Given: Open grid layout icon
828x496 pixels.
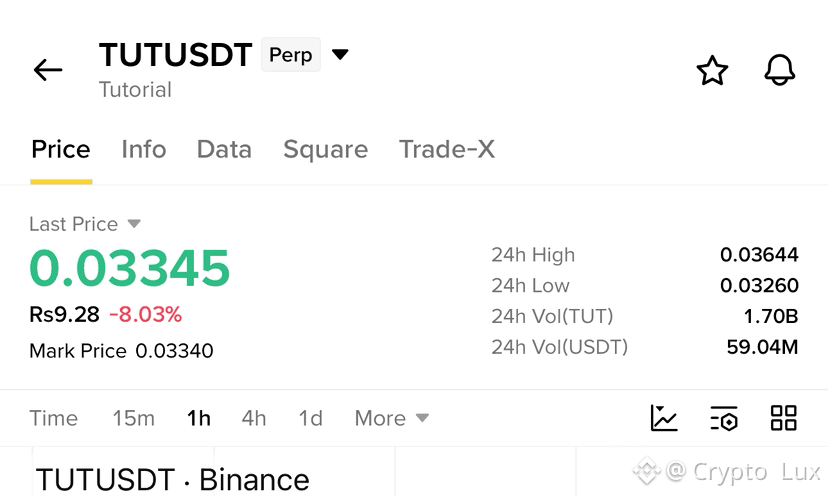Looking at the screenshot, I should click(784, 418).
